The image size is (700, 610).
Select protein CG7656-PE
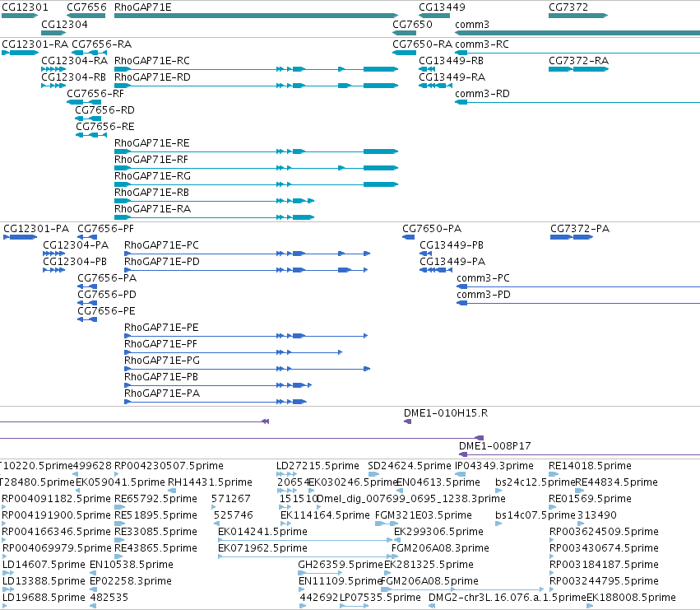pyautogui.click(x=87, y=319)
